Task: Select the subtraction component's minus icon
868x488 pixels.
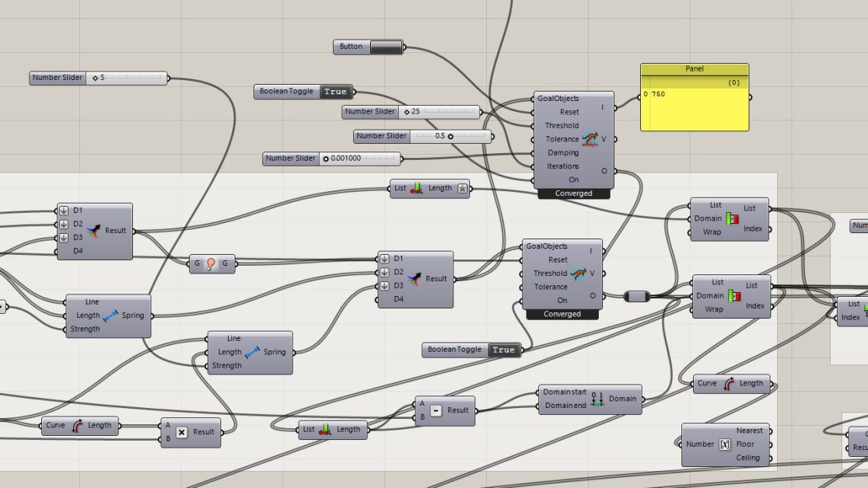Action: [436, 410]
